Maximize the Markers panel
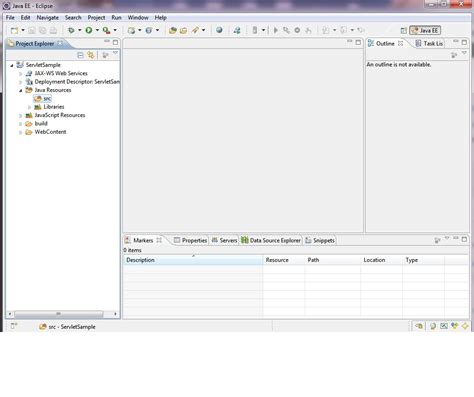 [x=464, y=239]
